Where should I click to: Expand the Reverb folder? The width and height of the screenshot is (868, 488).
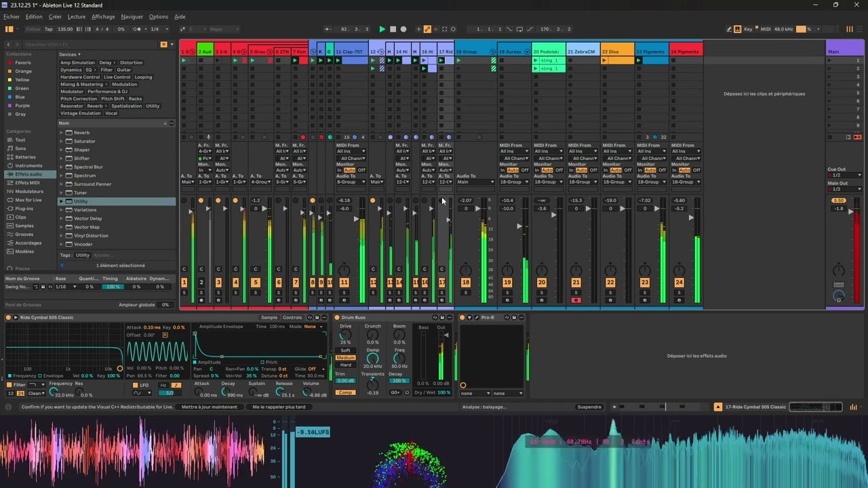[61, 133]
